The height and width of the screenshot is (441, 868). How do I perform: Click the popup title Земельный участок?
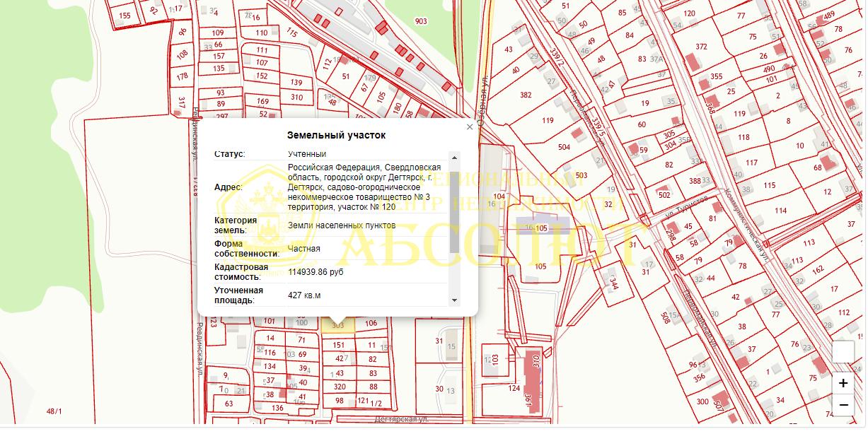click(336, 135)
